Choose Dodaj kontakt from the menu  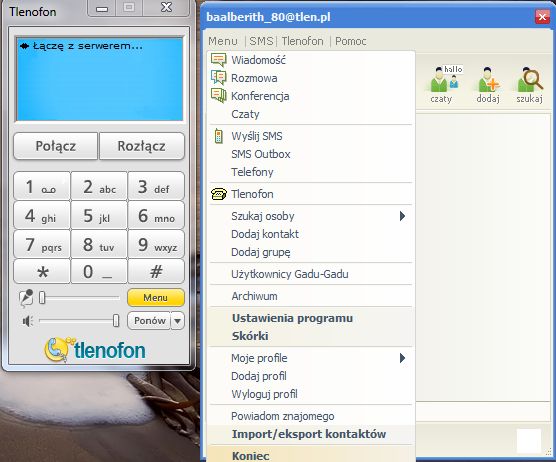[x=311, y=234]
